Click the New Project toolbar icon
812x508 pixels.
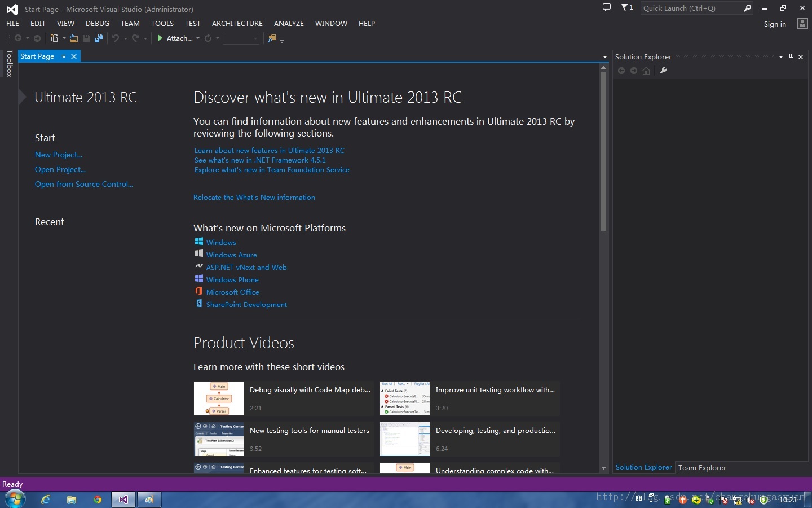(x=55, y=38)
